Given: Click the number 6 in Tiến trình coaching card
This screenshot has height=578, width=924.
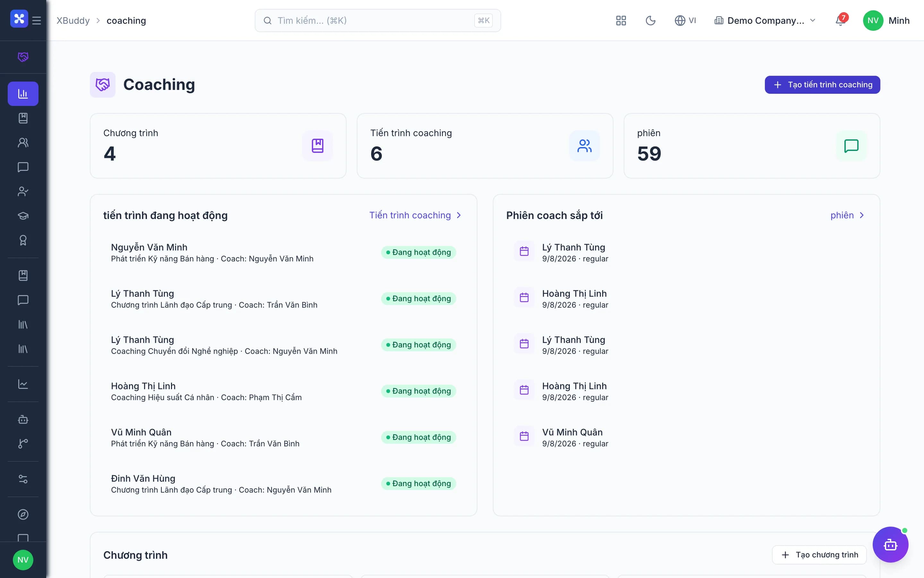Looking at the screenshot, I should (376, 154).
